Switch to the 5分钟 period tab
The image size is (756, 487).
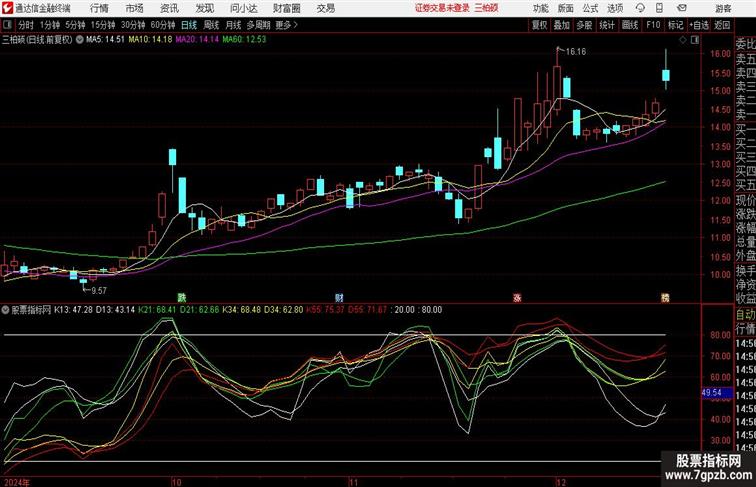pyautogui.click(x=75, y=25)
